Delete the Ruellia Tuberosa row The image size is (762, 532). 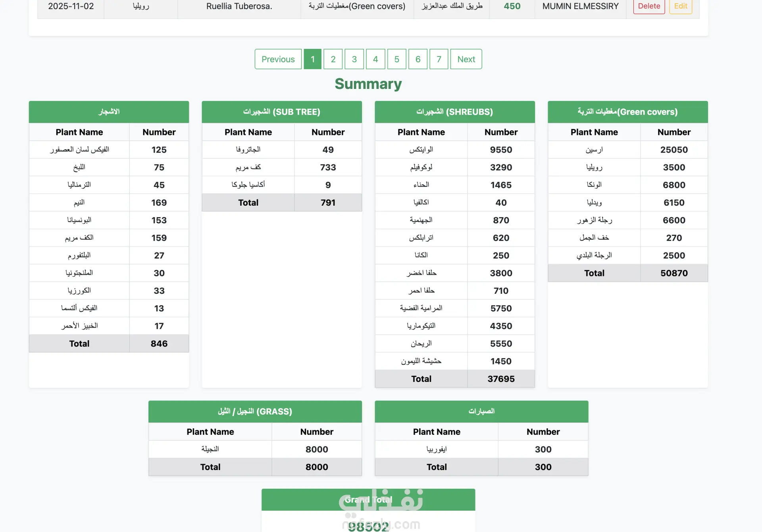(649, 6)
